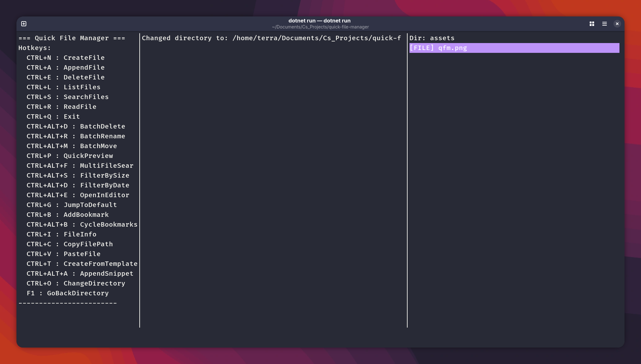Click the ChangeDirectory hotkey line
The height and width of the screenshot is (364, 641).
click(x=76, y=284)
